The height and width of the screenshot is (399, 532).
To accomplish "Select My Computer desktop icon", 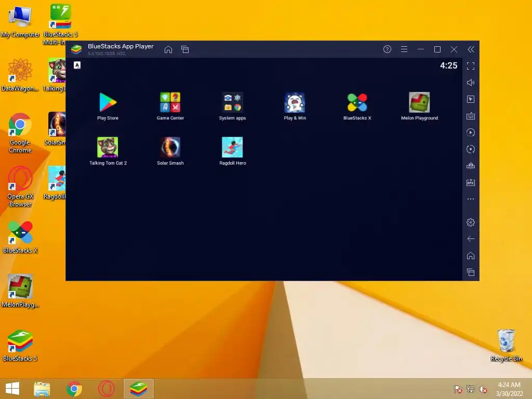I will (x=20, y=21).
